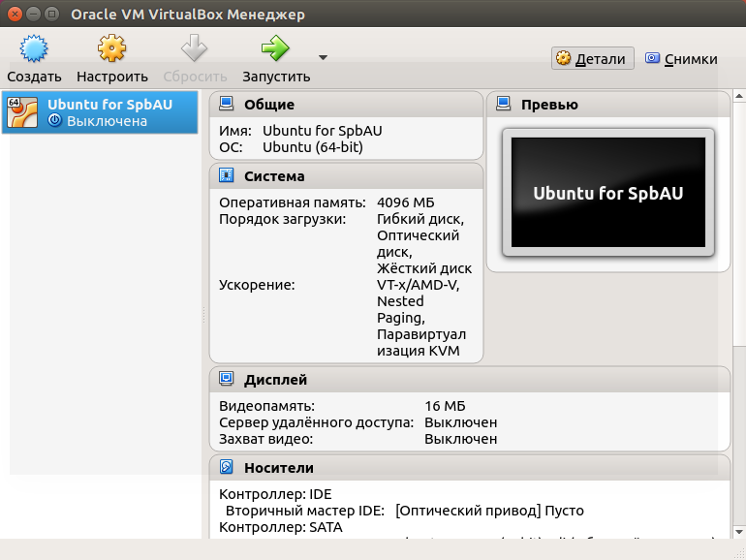Click the Носители disk icon

pyautogui.click(x=227, y=468)
